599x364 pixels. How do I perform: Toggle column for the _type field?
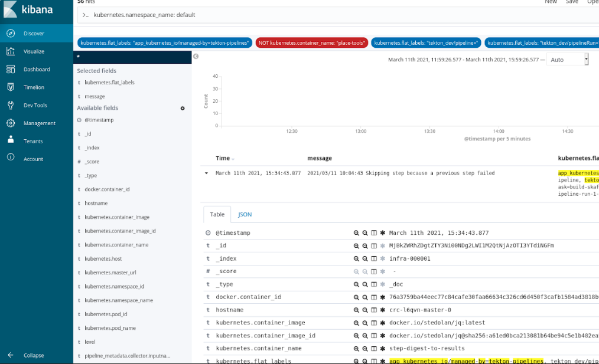click(x=374, y=284)
